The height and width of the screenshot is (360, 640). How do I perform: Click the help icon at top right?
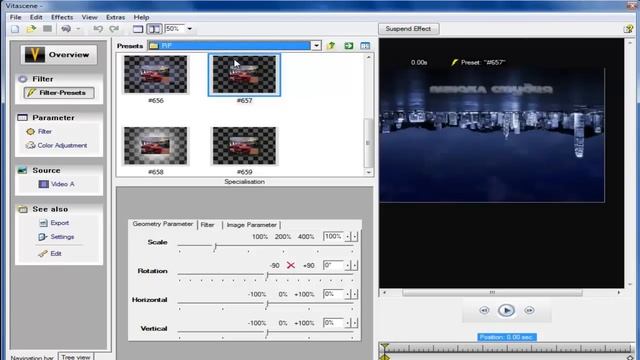[x=629, y=29]
